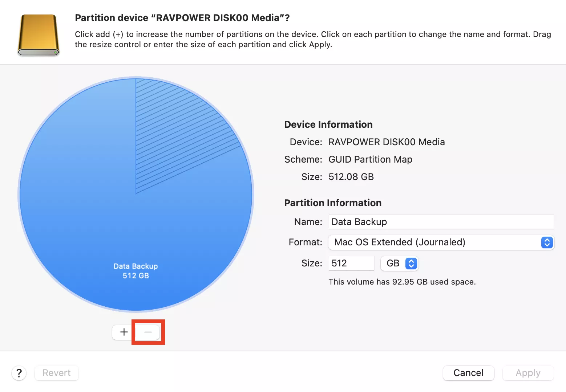Click the partition Name text field
This screenshot has height=392, width=566.
tap(441, 222)
